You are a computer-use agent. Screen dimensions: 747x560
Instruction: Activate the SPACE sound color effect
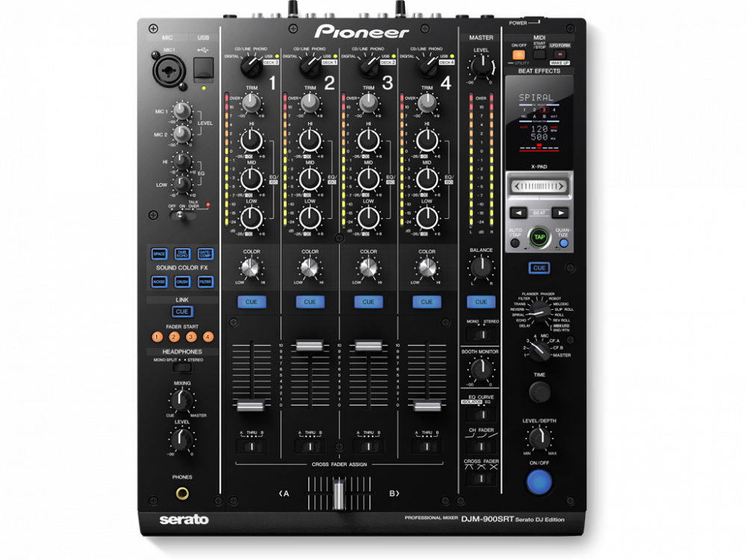159,253
